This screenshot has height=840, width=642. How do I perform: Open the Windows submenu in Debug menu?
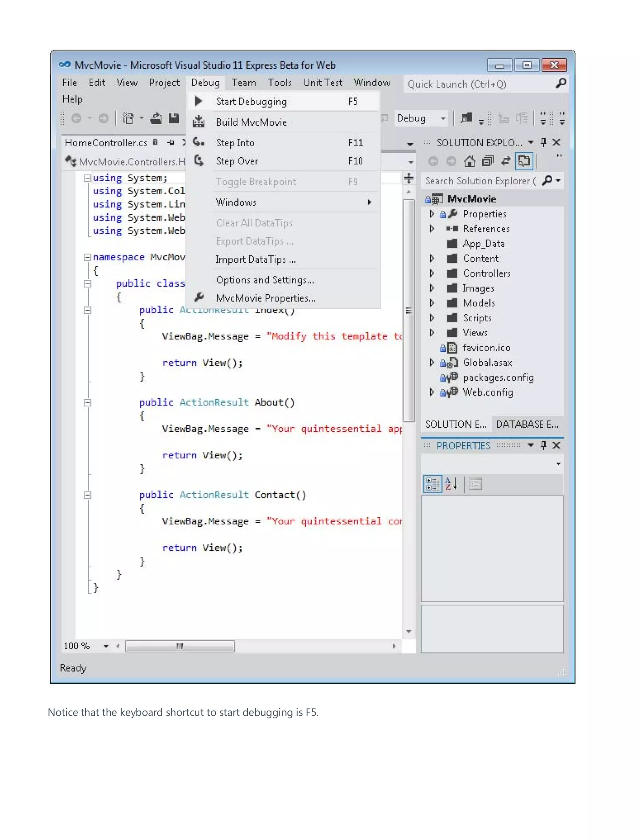point(284,202)
